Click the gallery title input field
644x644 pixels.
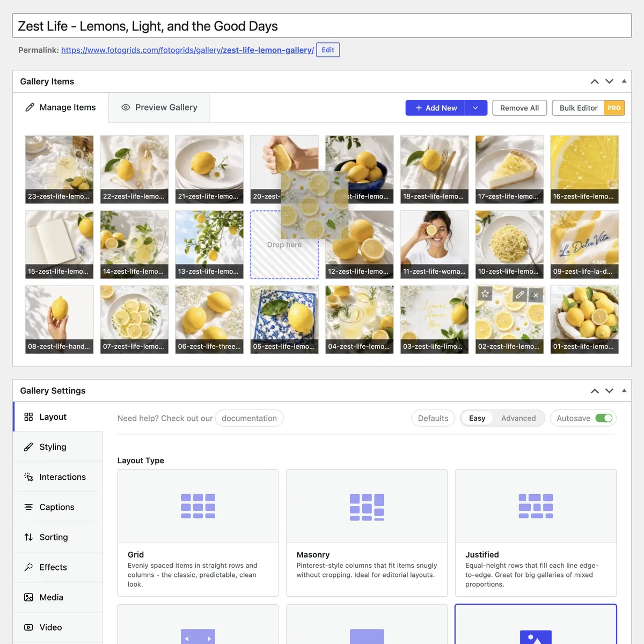322,26
